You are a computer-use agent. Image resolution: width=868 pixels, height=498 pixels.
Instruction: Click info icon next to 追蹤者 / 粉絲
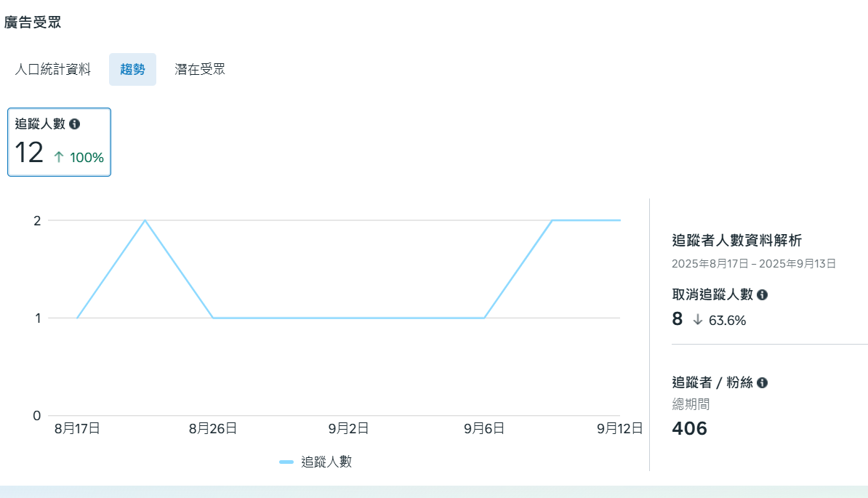pyautogui.click(x=762, y=382)
